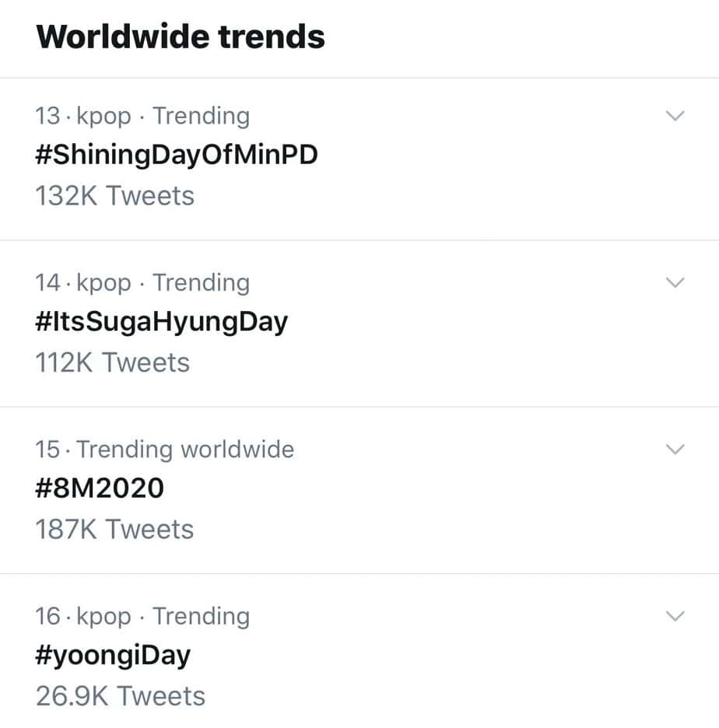Go to the #yoongiDay trend

pos(113,655)
